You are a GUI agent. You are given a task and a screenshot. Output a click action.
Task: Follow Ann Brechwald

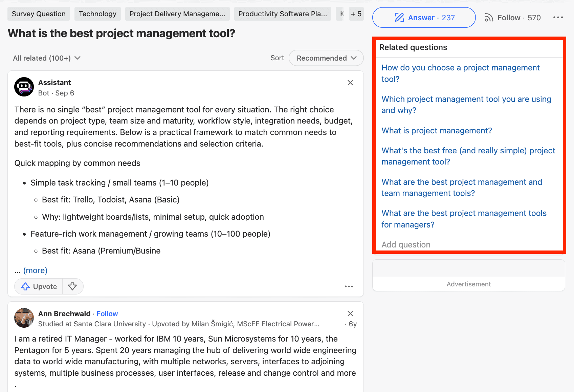[x=107, y=314]
